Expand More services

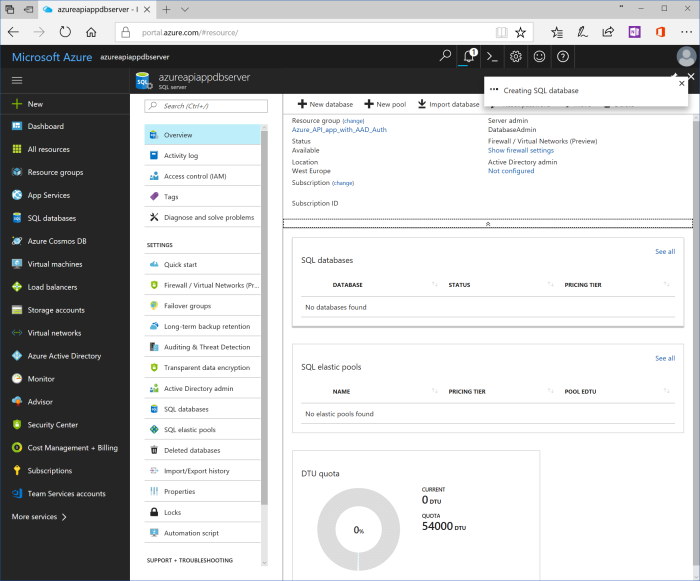[x=39, y=517]
